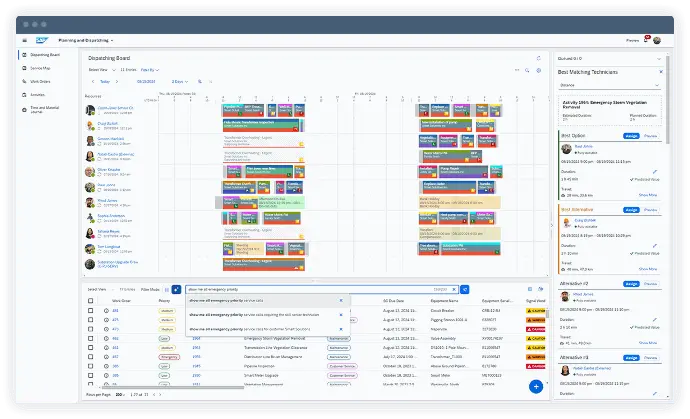Screen dimensions: 690x419
Task: Clear the AI search query text
Action: [x=454, y=289]
